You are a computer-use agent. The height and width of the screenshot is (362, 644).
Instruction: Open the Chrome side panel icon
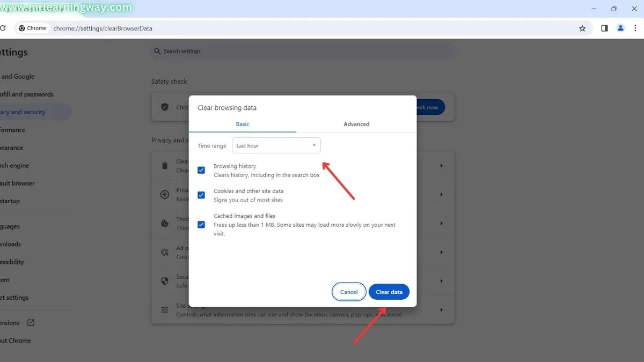click(x=604, y=28)
